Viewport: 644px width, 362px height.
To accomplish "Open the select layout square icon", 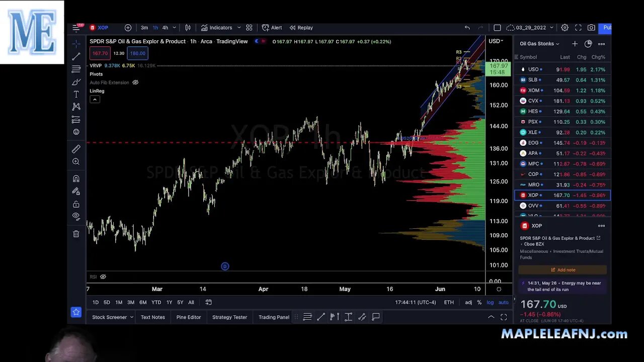I will [x=497, y=28].
